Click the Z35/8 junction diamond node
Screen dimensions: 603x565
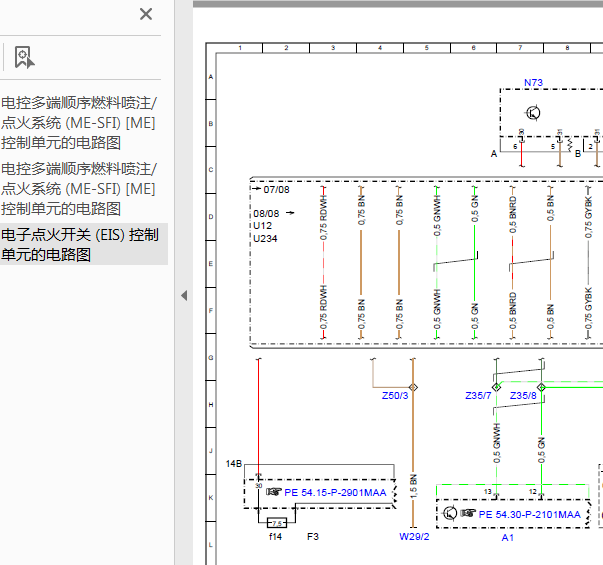(541, 387)
